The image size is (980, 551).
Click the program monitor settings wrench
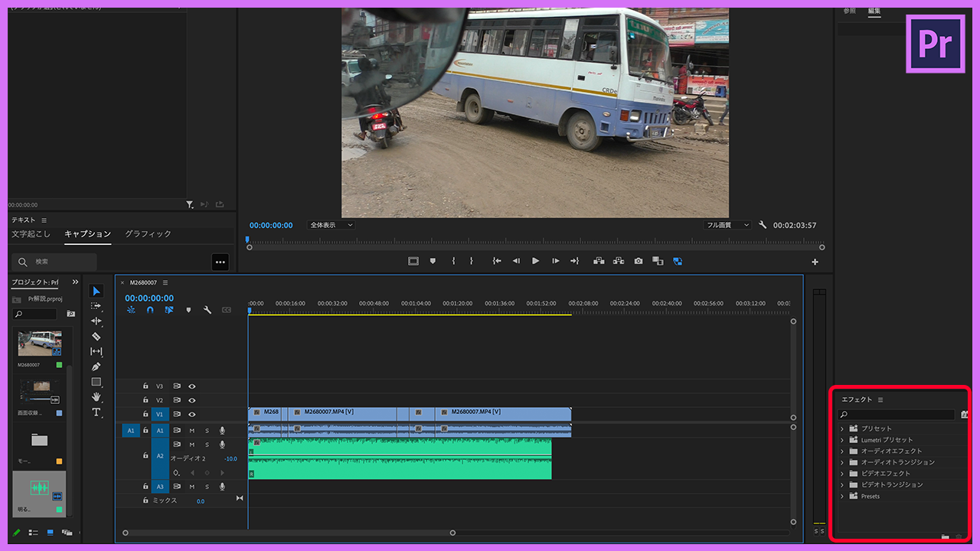763,225
